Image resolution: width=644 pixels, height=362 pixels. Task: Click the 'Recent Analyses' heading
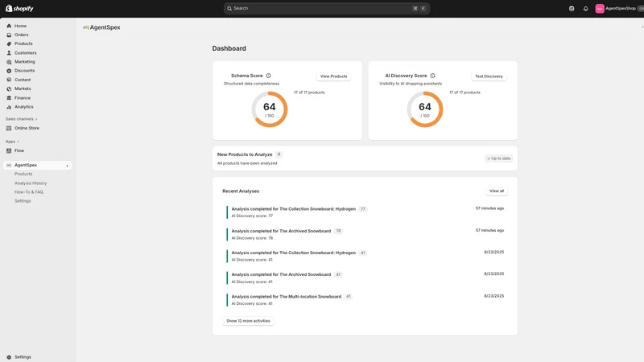[241, 191]
